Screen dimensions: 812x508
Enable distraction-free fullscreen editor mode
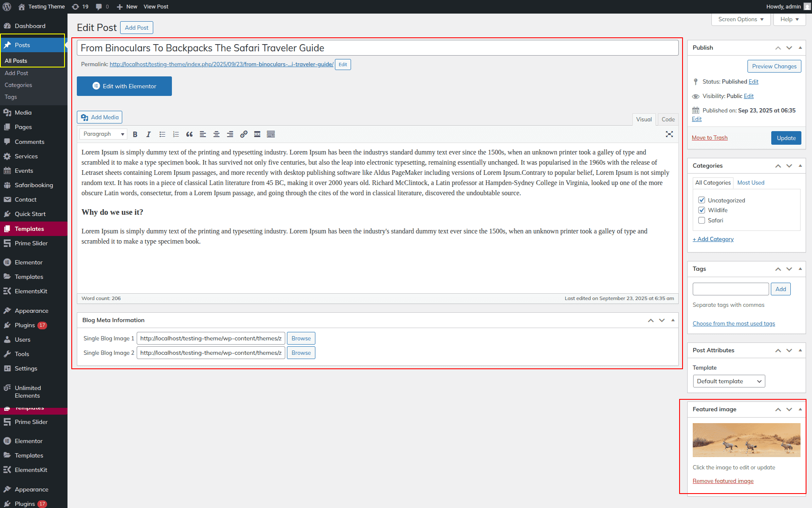tap(669, 134)
